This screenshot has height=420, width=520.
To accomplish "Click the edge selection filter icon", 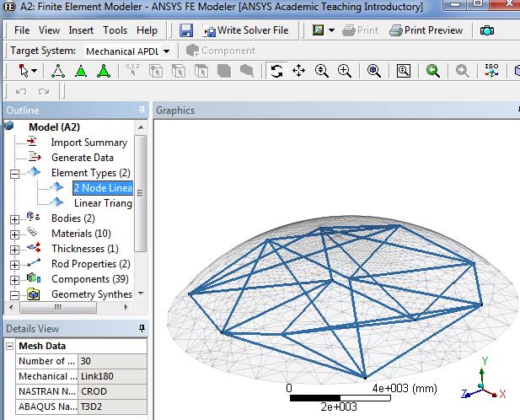I will [179, 71].
